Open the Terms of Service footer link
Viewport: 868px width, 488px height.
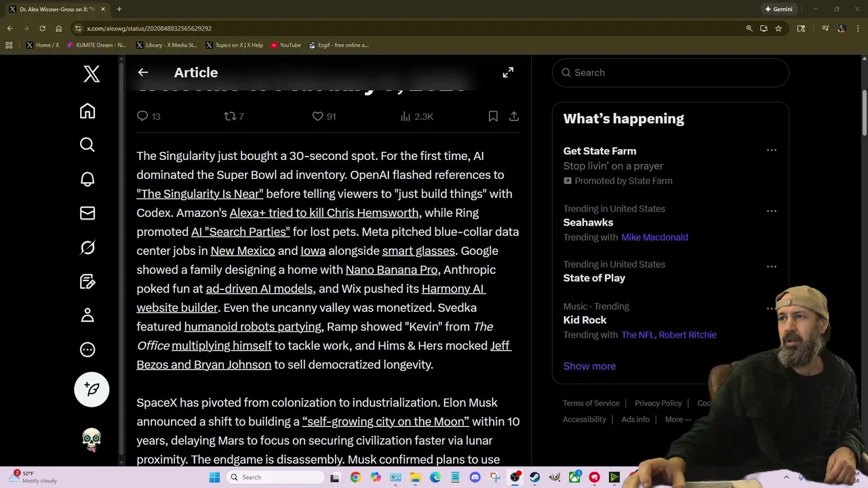(x=591, y=403)
